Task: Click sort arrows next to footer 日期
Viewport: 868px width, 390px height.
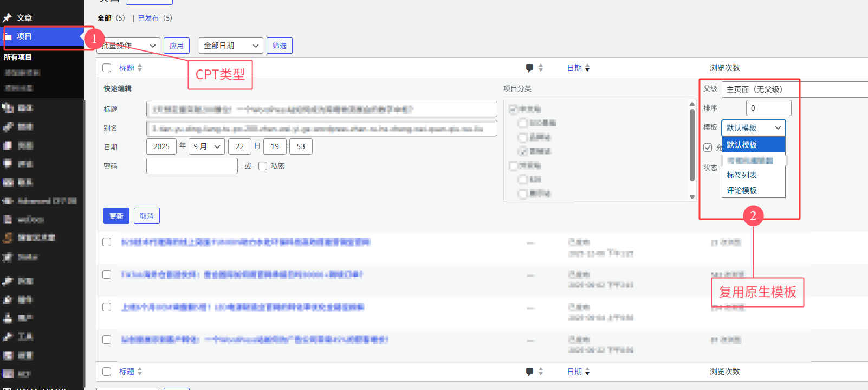Action: pos(587,372)
